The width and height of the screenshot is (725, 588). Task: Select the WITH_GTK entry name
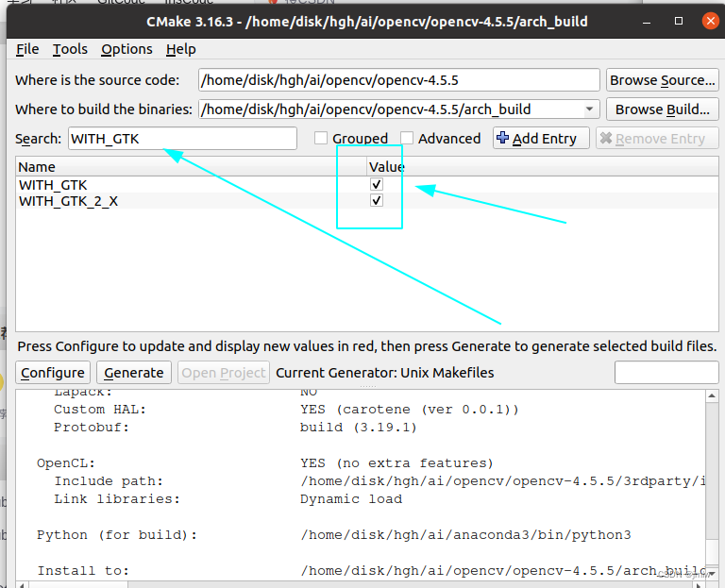[53, 185]
